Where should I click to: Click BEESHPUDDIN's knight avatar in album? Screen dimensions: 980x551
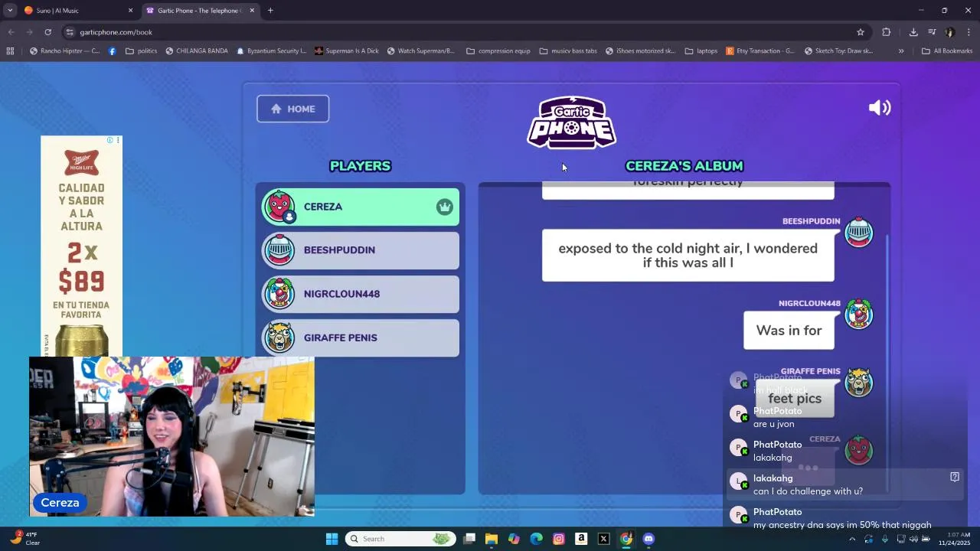858,233
